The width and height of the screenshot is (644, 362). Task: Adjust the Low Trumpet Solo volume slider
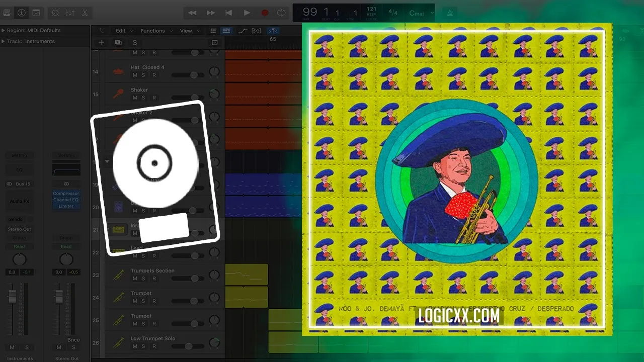pos(188,346)
